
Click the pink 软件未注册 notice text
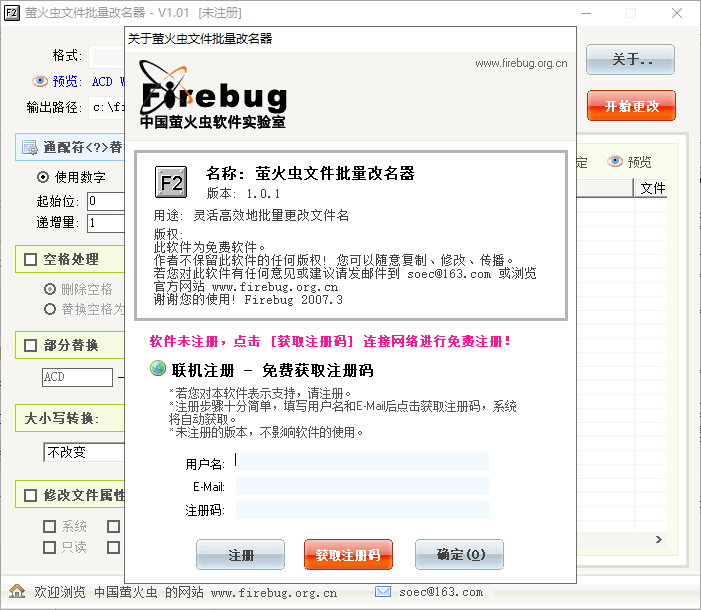329,341
